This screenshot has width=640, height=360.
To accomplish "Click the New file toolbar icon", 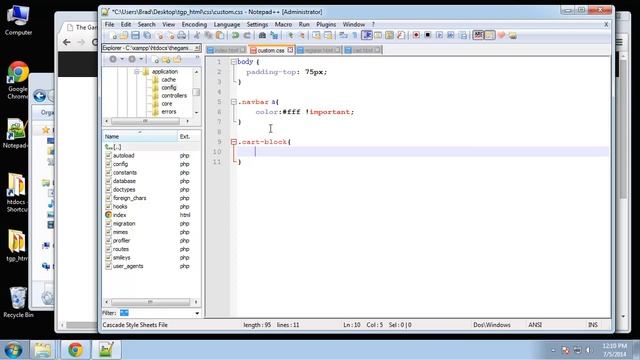I will (x=113, y=36).
